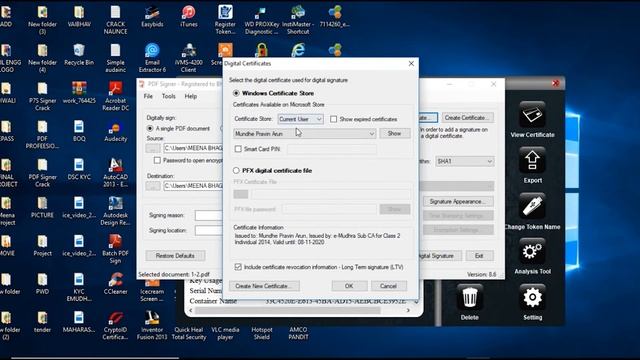Click Exit button in PDF Signer

479,256
